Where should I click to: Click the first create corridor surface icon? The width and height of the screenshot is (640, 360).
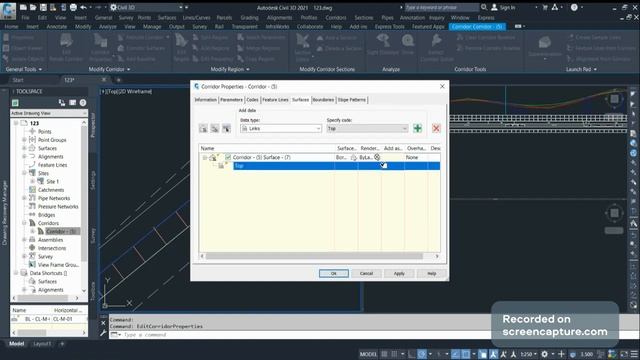(203, 129)
